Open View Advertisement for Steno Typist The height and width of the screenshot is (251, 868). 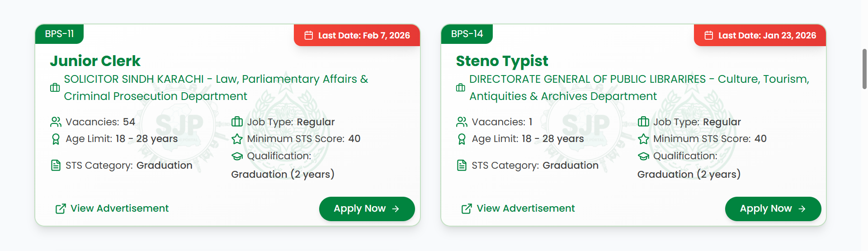pos(525,208)
